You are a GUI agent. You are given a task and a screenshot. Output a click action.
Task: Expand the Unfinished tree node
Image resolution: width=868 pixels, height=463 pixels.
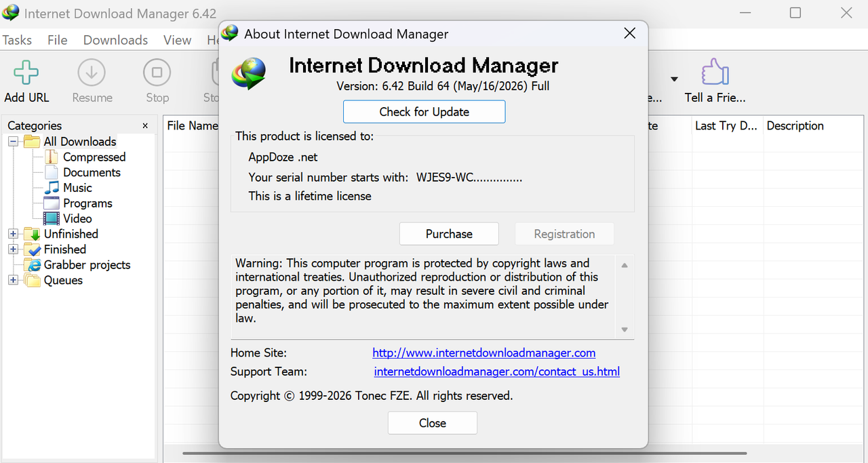coord(14,234)
